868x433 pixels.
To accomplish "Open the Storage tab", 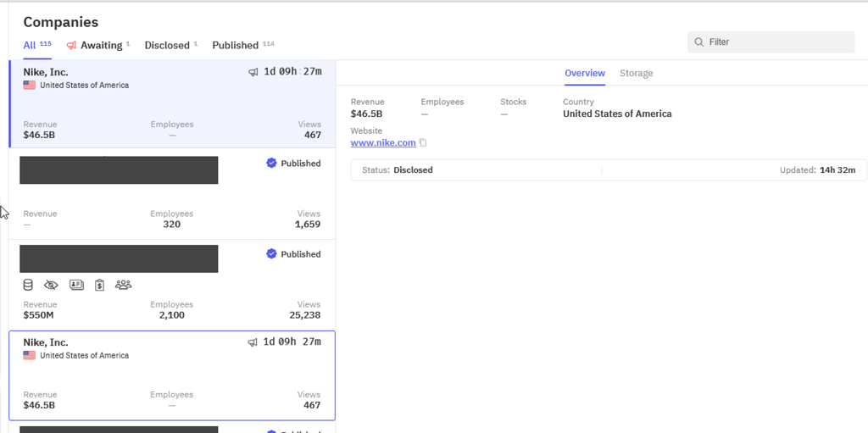I will (x=636, y=73).
